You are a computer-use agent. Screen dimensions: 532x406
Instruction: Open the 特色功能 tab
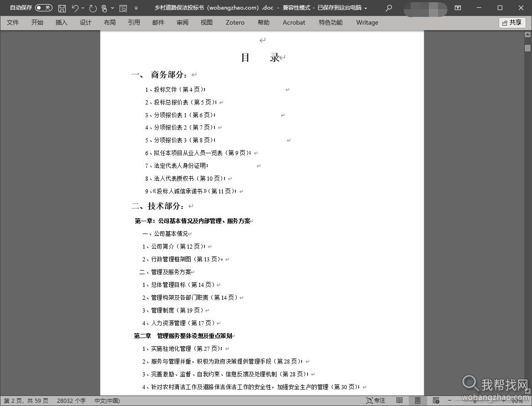pos(330,22)
